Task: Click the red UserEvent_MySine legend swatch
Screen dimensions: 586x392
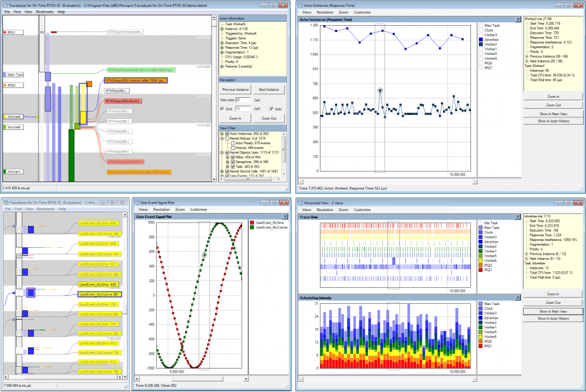Action: pyautogui.click(x=252, y=223)
